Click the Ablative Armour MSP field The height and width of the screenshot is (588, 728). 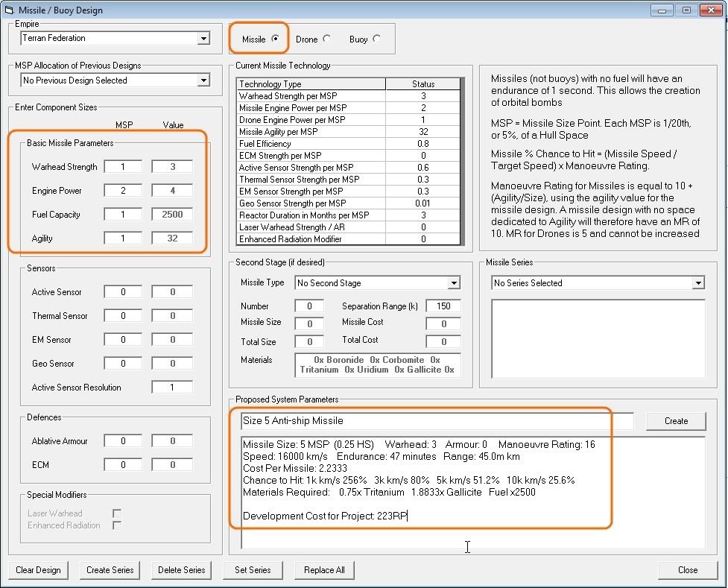[x=123, y=440]
